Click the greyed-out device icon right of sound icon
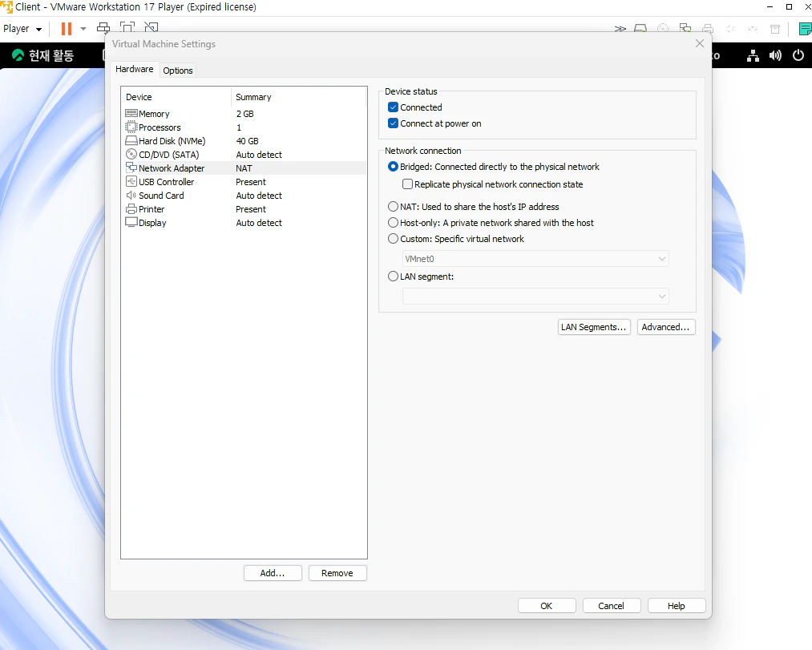This screenshot has width=812, height=650. click(x=753, y=29)
